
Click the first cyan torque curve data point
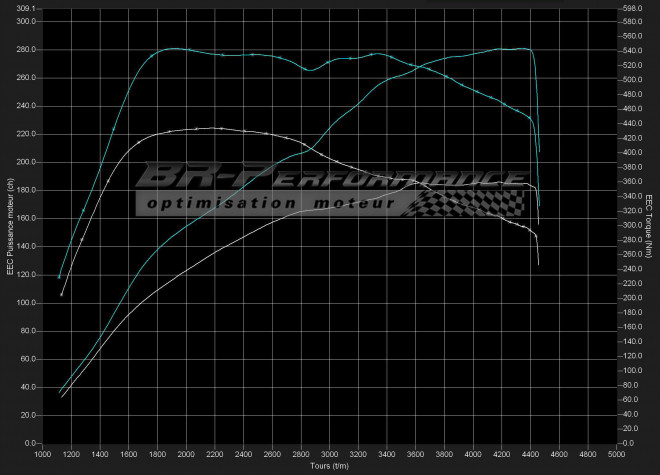(x=60, y=277)
